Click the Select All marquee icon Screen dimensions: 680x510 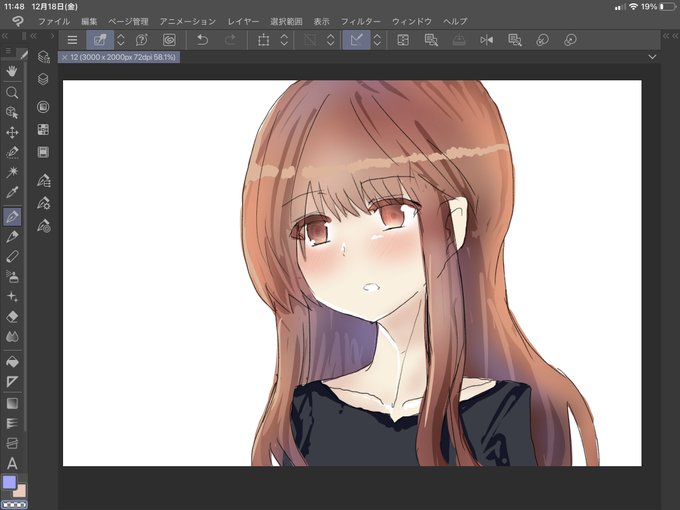click(263, 40)
